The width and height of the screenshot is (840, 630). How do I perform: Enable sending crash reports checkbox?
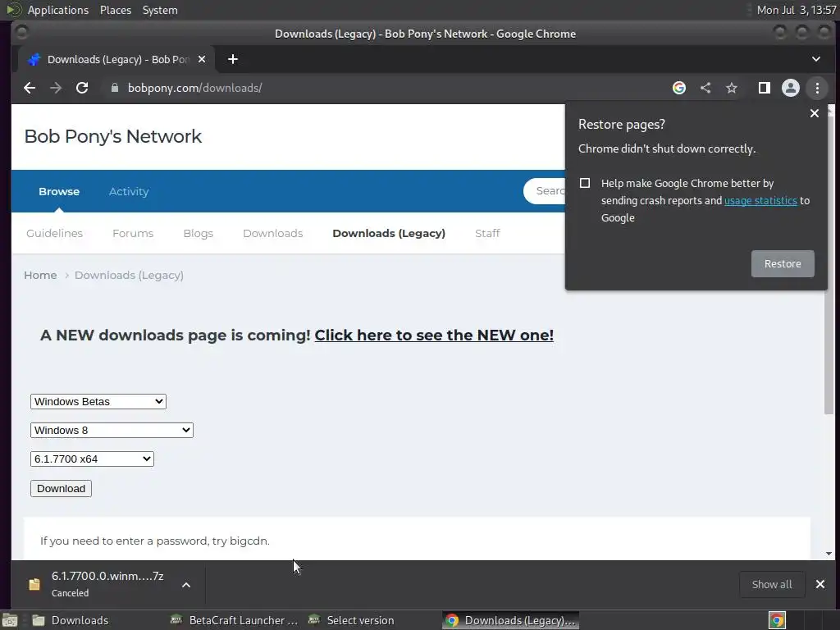click(585, 183)
